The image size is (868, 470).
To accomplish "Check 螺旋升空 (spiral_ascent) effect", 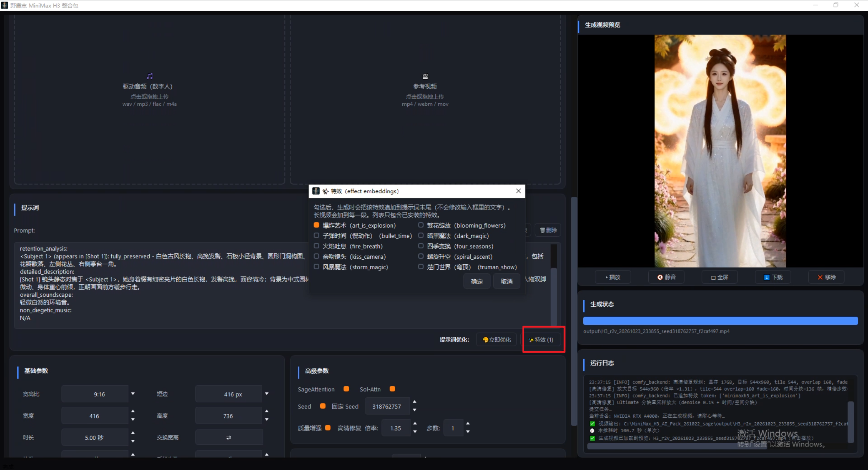I will [x=421, y=256].
